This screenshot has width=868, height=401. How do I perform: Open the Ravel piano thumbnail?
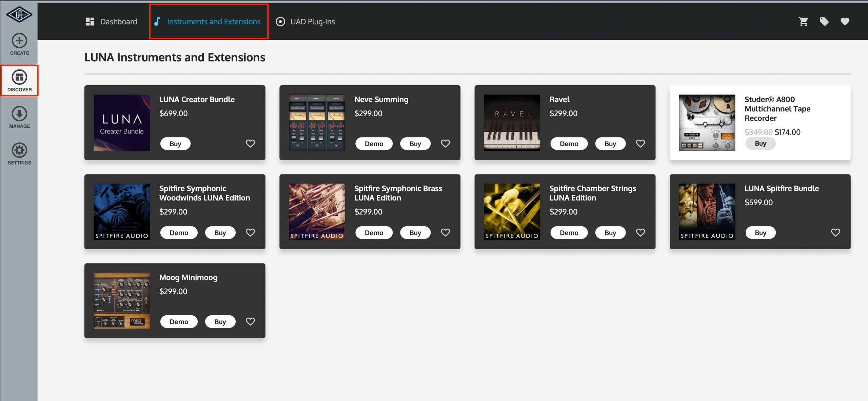[512, 123]
